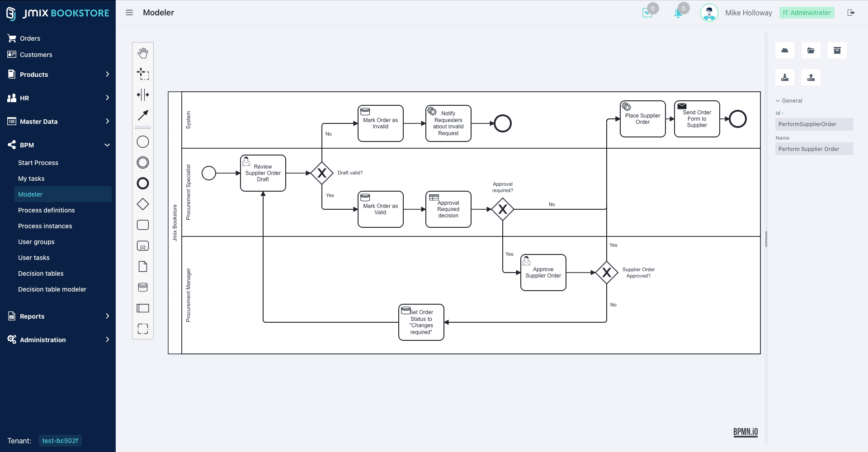
Task: Activate the hand tool in palette
Action: 143,53
